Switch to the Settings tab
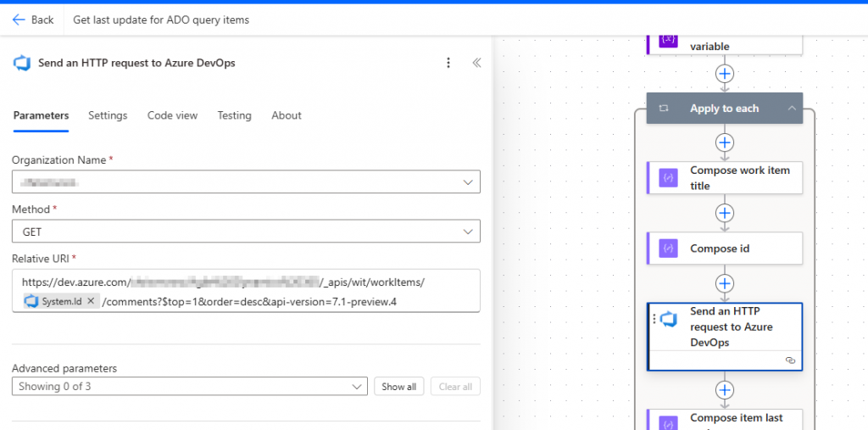Viewport: 868px width, 430px height. [108, 115]
